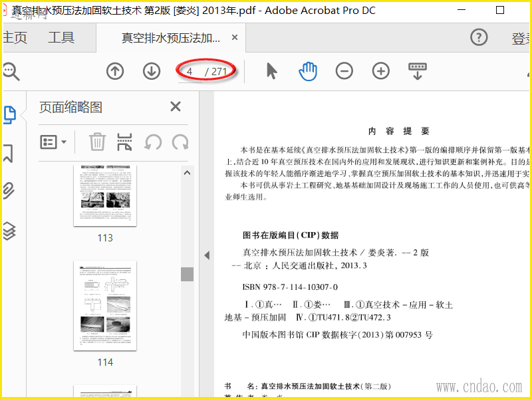
Task: Click the 内容提要 heading text
Action: click(x=399, y=131)
